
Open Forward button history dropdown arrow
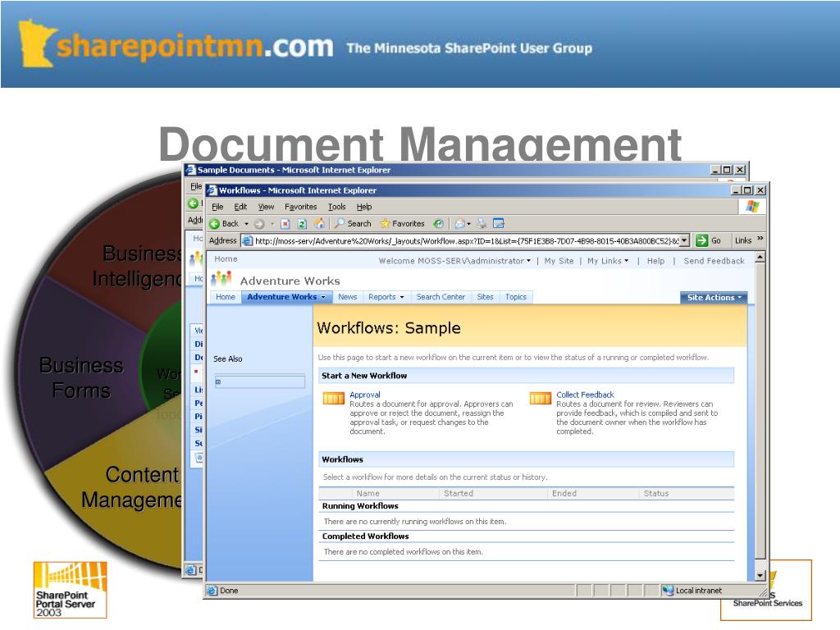(272, 224)
